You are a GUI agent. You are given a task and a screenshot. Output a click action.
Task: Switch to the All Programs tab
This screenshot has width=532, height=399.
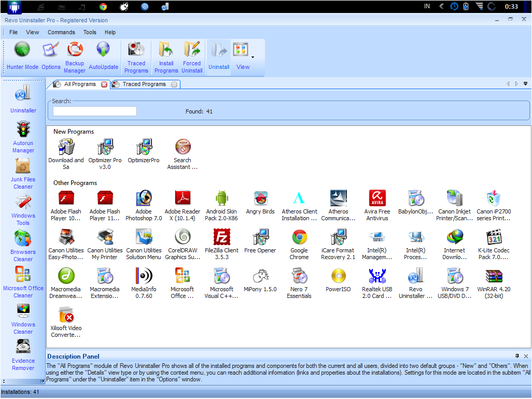point(80,84)
